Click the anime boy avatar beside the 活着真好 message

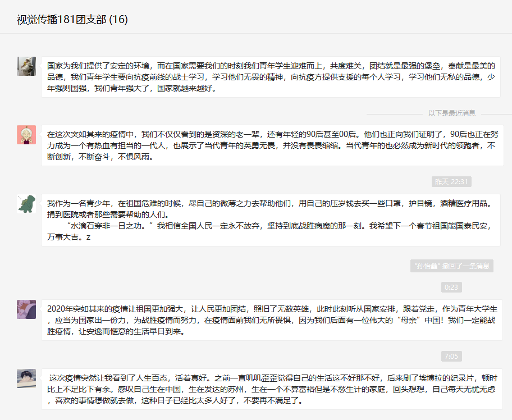tap(26, 378)
